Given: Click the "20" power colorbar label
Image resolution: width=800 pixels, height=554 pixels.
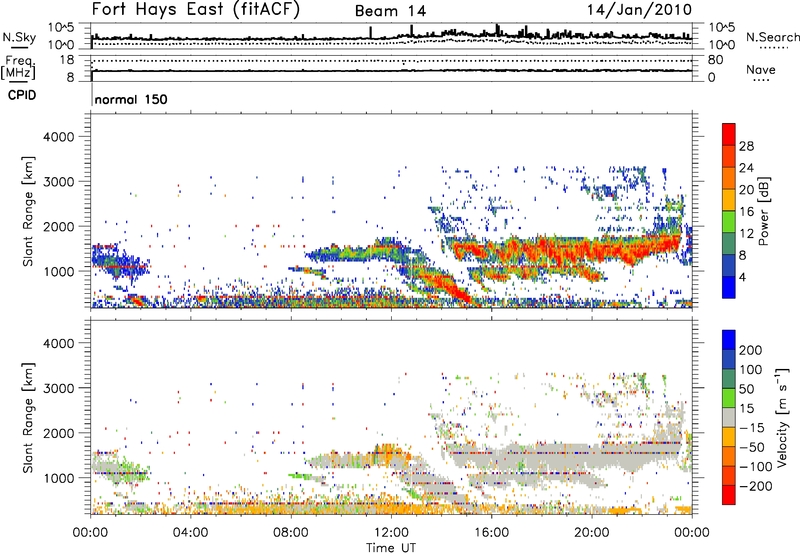Looking at the screenshot, I should coord(746,190).
